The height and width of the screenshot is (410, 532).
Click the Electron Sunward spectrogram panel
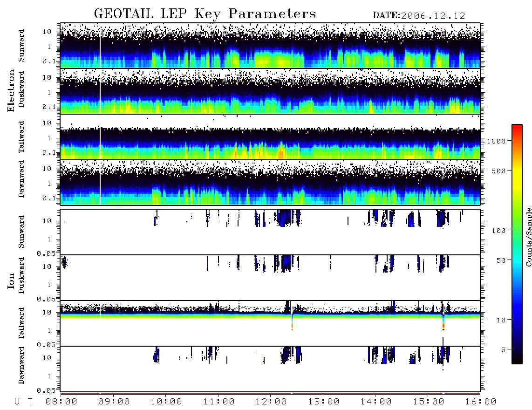click(270, 45)
